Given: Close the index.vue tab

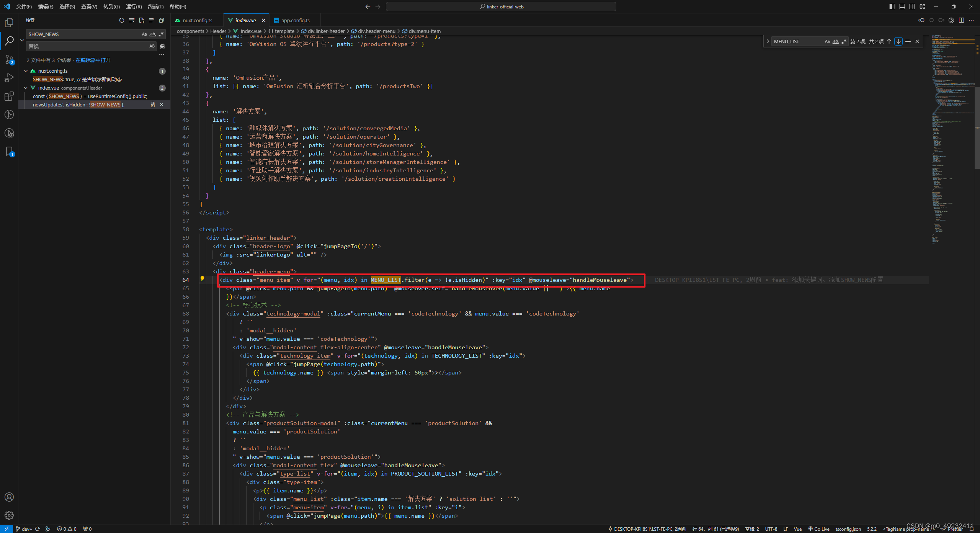Looking at the screenshot, I should 263,20.
